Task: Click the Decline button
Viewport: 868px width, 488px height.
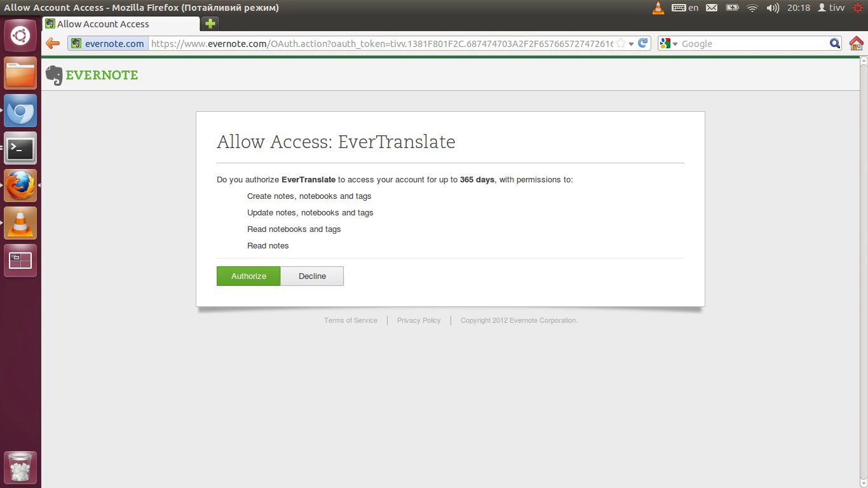Action: 312,276
